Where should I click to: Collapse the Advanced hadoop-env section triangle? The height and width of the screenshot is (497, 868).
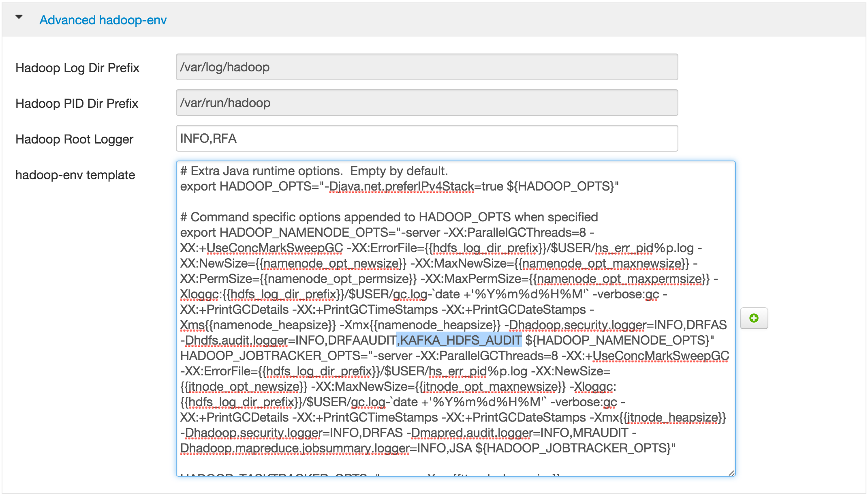[x=19, y=17]
